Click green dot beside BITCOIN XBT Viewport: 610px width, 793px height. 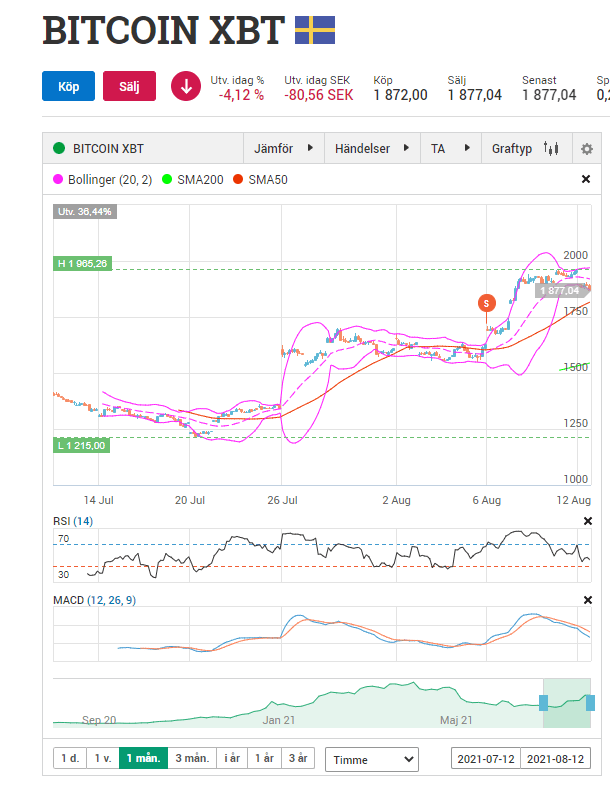point(59,149)
